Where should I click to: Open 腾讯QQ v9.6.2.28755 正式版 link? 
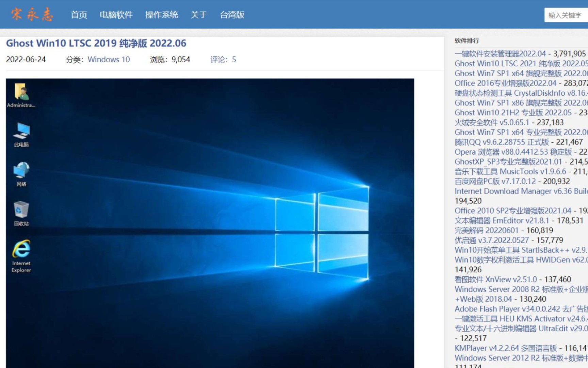[x=502, y=142]
